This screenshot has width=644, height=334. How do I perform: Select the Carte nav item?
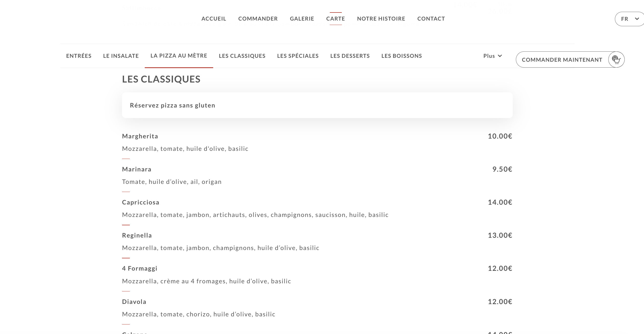[x=335, y=19]
